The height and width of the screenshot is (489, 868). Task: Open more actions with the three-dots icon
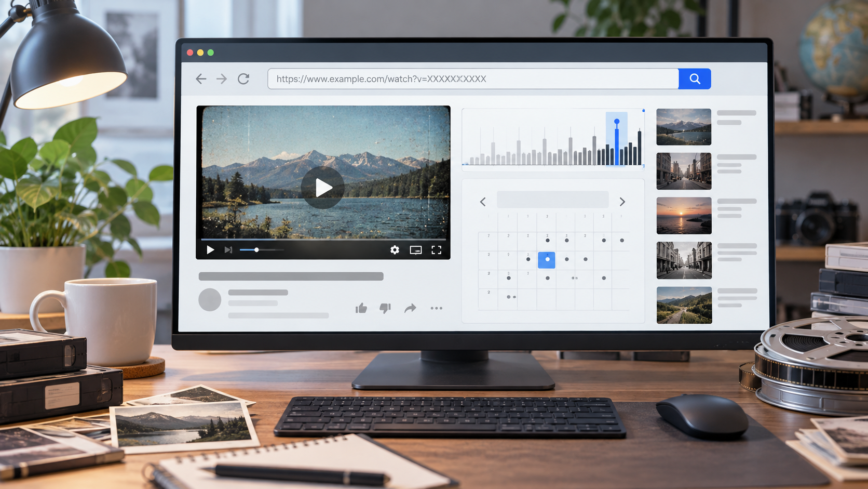437,308
